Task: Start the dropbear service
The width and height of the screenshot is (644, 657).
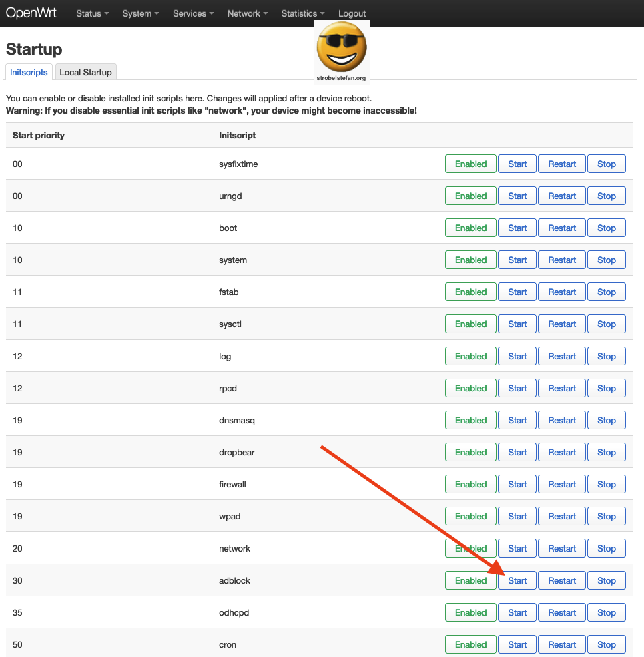Action: click(517, 452)
